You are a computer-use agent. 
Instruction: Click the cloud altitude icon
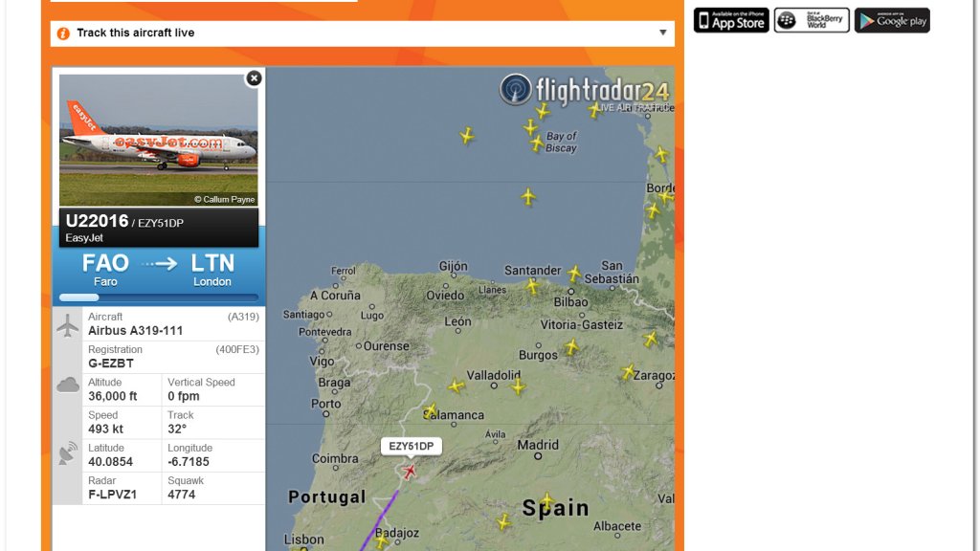click(x=68, y=385)
